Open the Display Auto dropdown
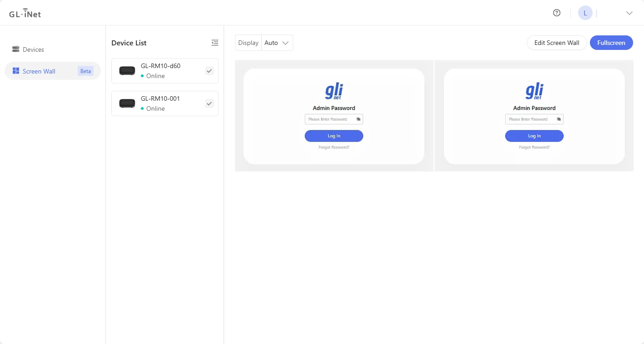 [x=277, y=43]
